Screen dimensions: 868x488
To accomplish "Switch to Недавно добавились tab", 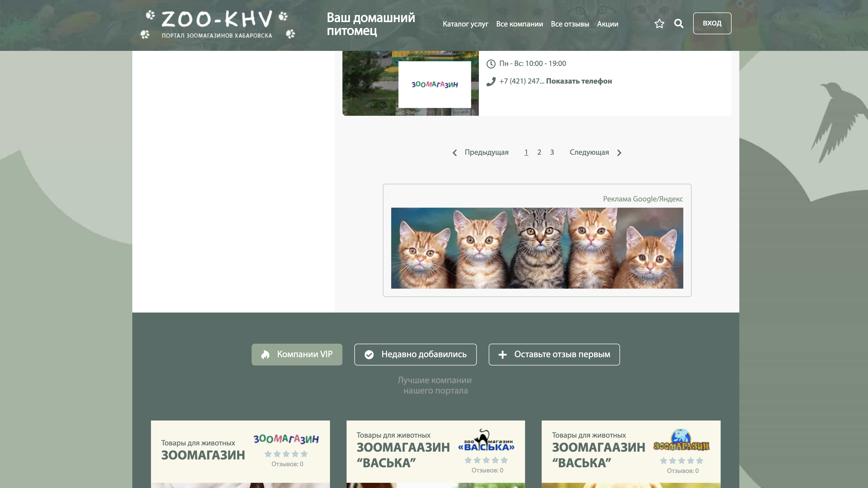I will tap(416, 355).
